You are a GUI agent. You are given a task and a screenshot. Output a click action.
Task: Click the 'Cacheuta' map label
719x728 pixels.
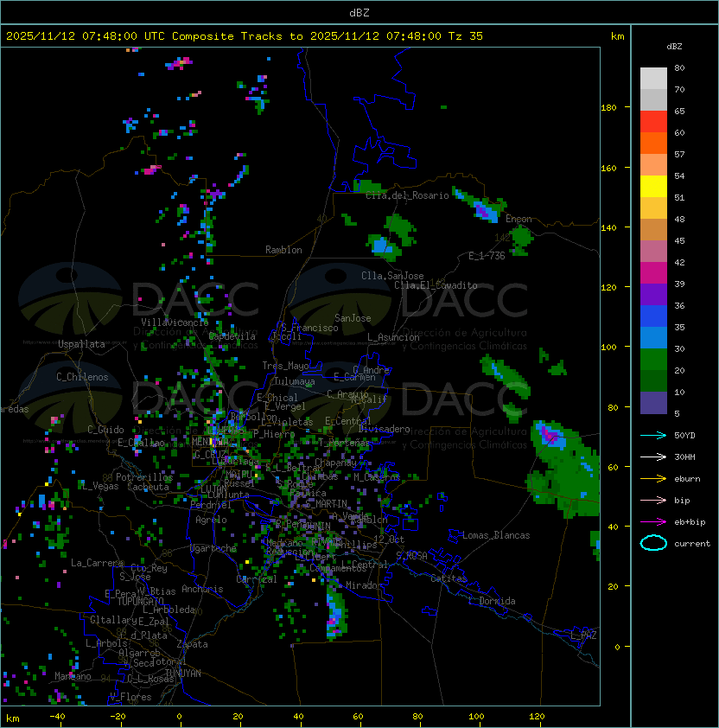[148, 487]
